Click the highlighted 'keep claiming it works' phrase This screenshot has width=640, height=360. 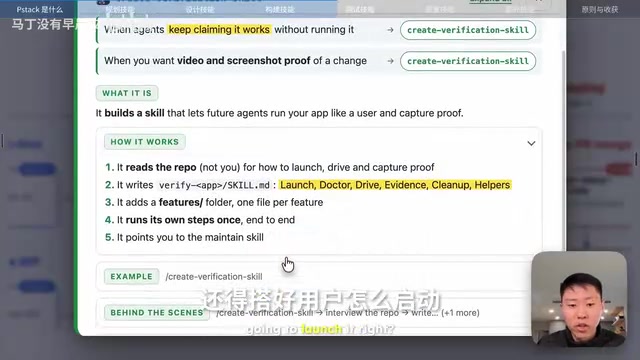[x=219, y=29]
